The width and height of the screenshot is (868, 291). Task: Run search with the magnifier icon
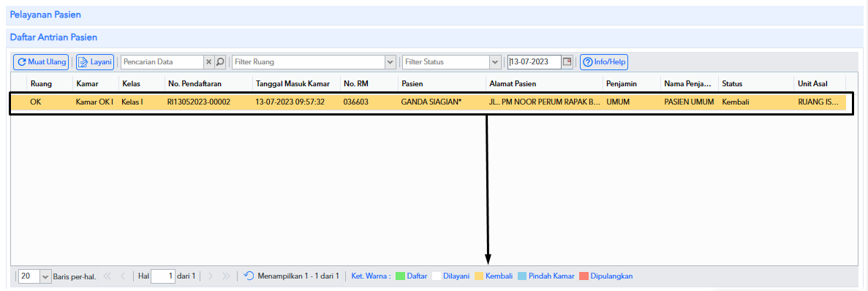220,62
